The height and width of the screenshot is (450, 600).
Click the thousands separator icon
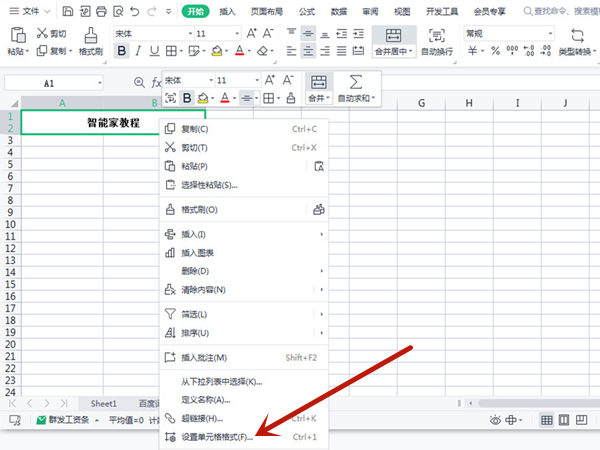(x=512, y=51)
